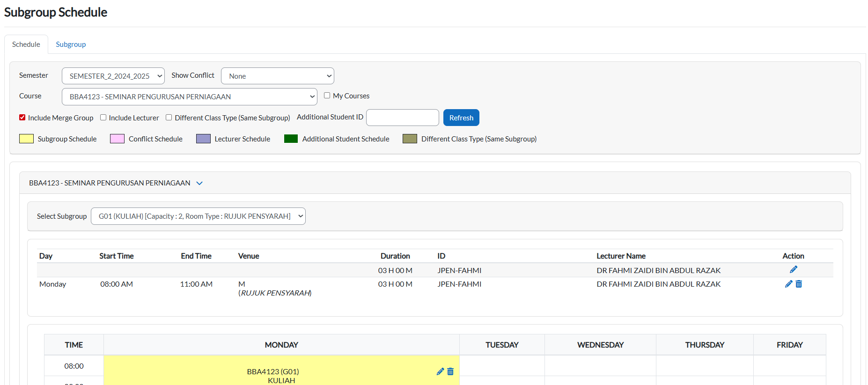Open the Semester dropdown
868x385 pixels.
click(113, 76)
